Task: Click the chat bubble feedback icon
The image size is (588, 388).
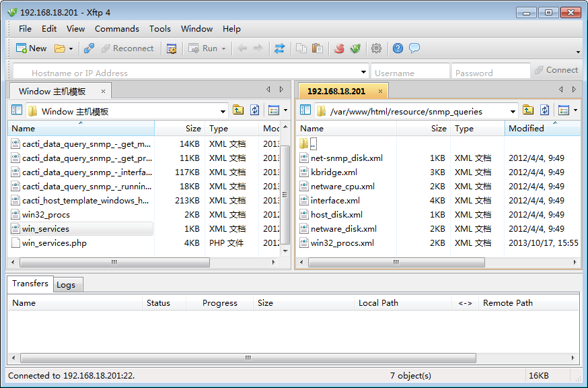Action: click(414, 48)
